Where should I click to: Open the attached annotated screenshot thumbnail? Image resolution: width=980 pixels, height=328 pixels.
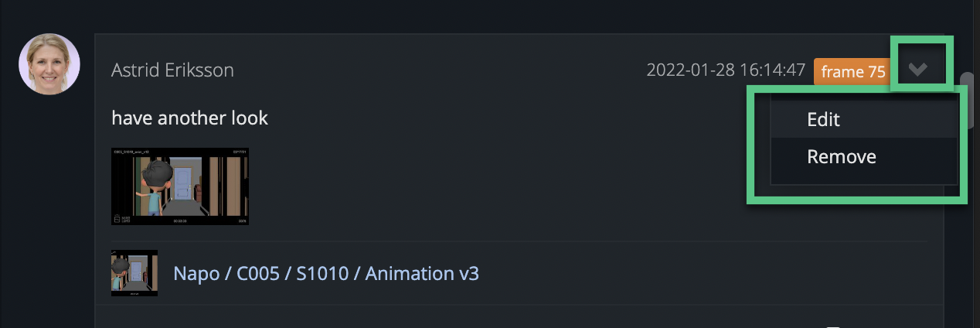tap(180, 186)
